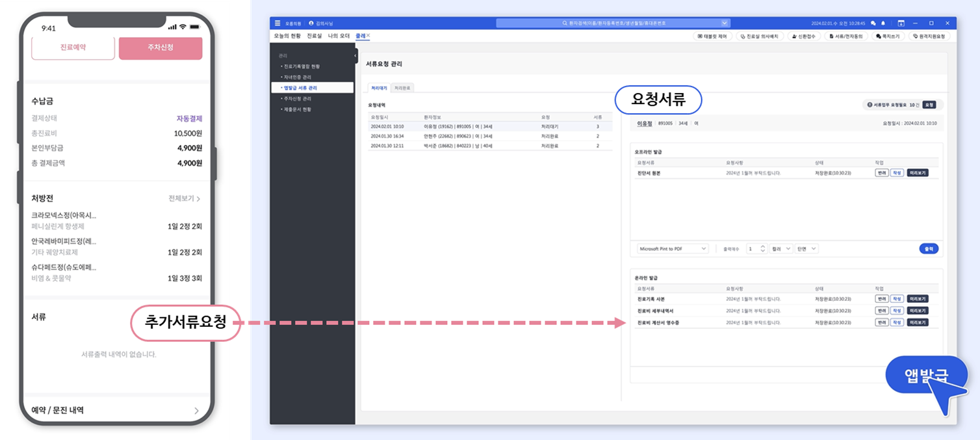The width and height of the screenshot is (980, 440).
Task: Tap the 진료예약 button on phone
Action: tap(73, 47)
